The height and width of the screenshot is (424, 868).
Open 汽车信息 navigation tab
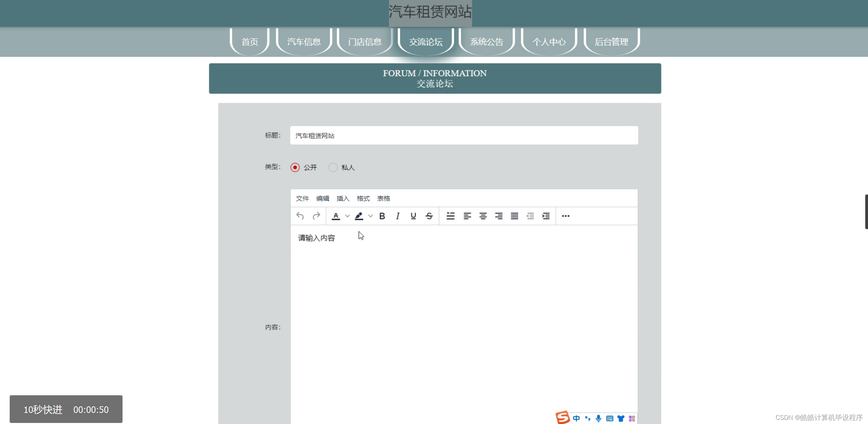tap(304, 42)
